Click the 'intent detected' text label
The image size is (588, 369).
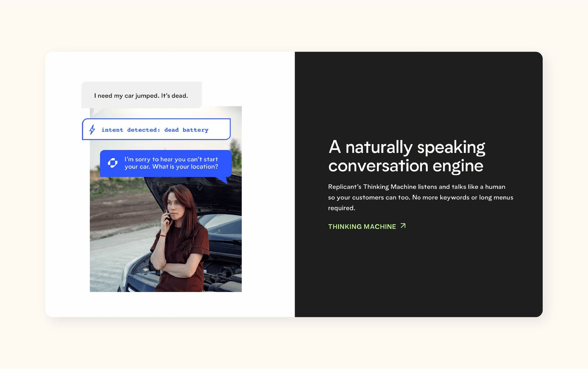(x=130, y=130)
